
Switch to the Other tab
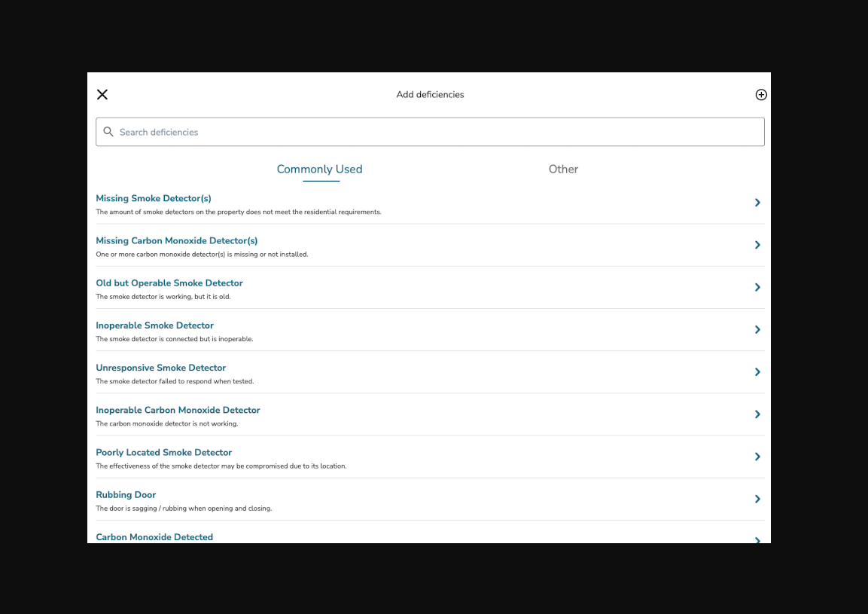[x=564, y=169]
